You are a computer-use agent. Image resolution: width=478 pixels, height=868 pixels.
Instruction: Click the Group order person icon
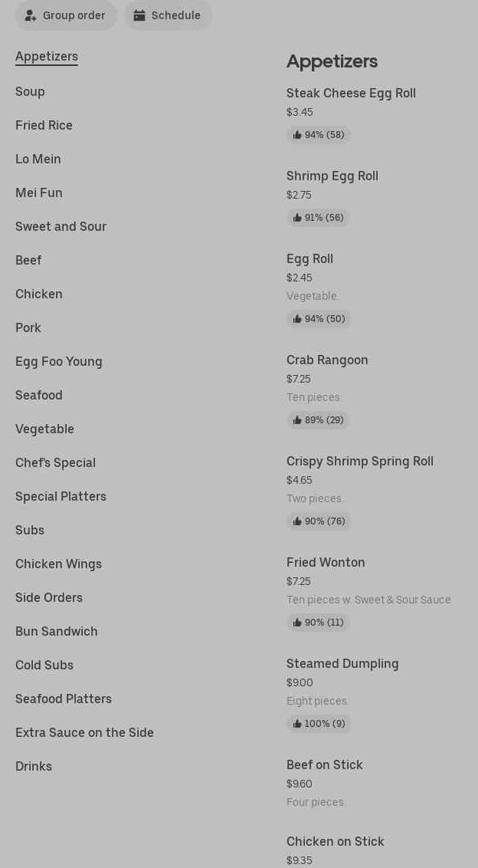(31, 15)
